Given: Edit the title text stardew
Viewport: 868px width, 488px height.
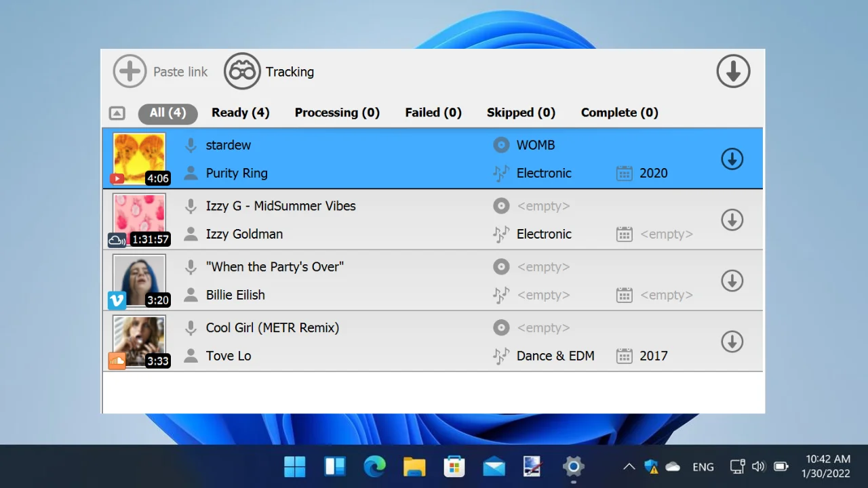Looking at the screenshot, I should (x=229, y=145).
